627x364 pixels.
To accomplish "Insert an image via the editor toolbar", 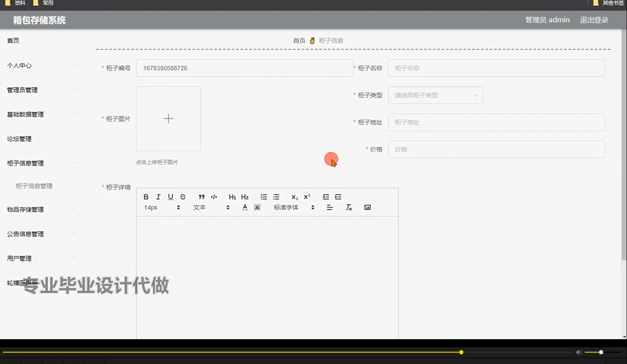I will pyautogui.click(x=367, y=207).
